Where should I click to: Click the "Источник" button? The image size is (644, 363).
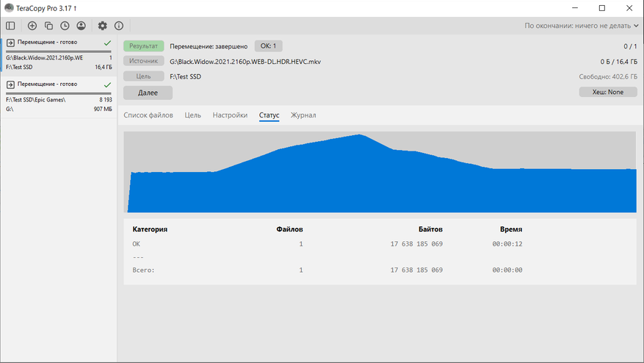click(x=143, y=61)
